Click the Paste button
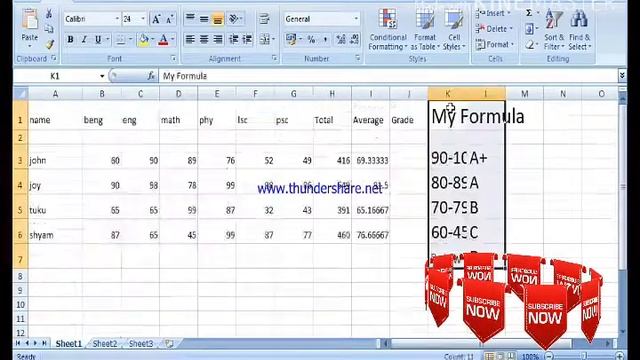This screenshot has height=360, width=640. click(x=29, y=27)
